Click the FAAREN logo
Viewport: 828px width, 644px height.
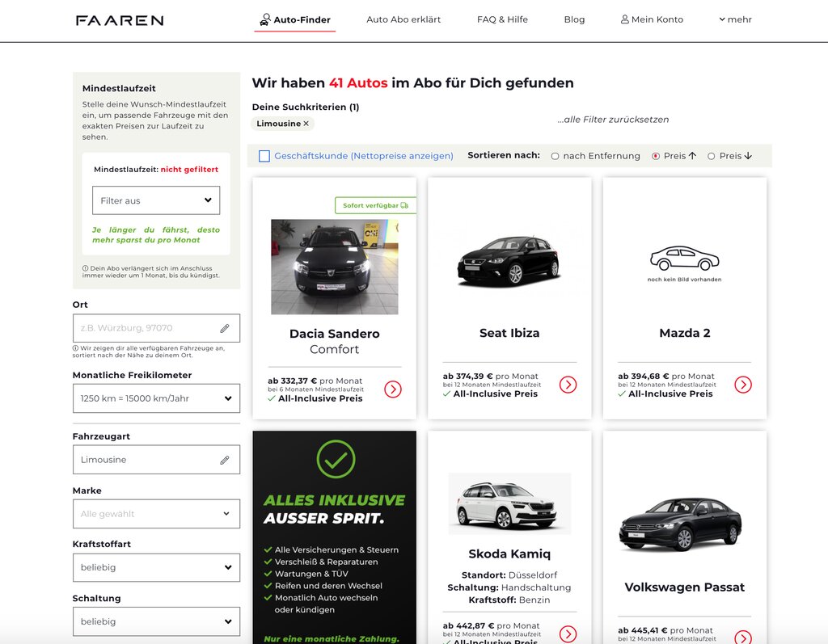(x=120, y=20)
